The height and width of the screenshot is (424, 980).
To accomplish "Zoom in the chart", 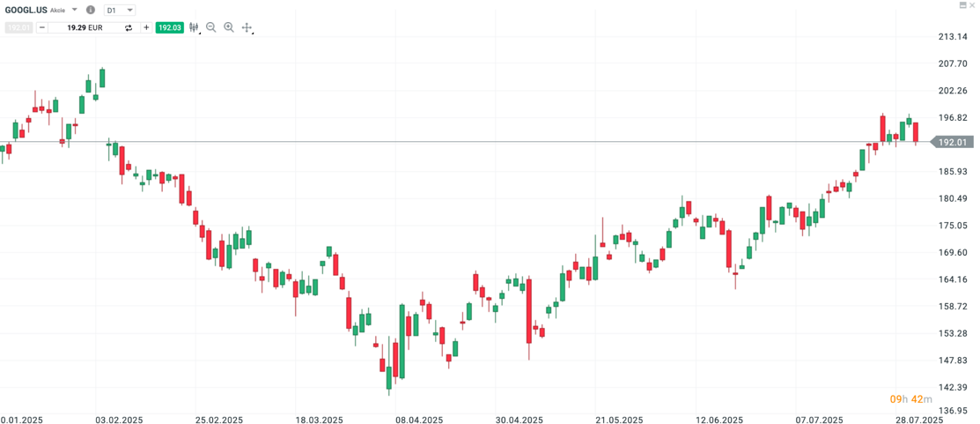I will 229,27.
